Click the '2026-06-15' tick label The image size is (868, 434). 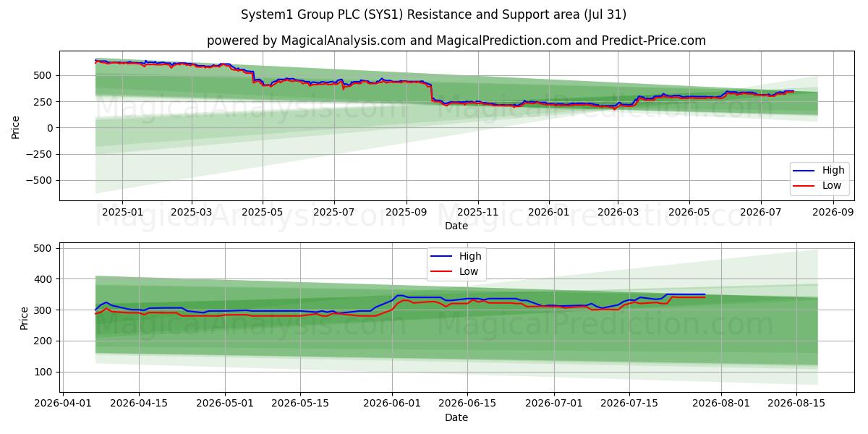(468, 404)
